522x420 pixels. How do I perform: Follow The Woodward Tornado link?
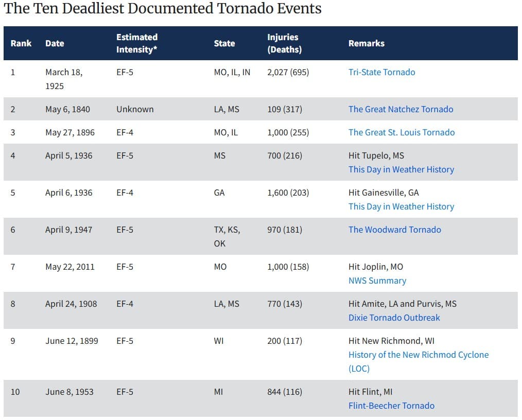click(394, 230)
